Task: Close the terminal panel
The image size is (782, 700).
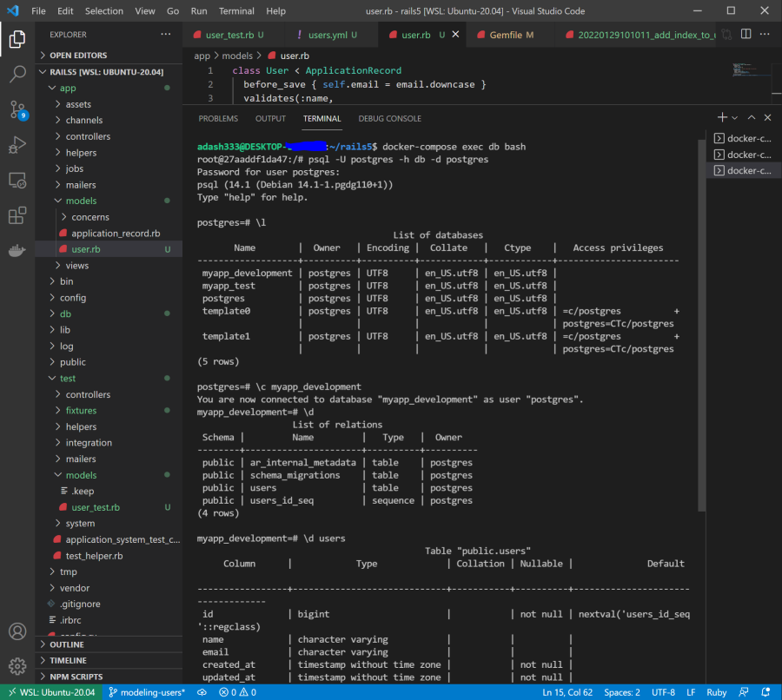Action: pyautogui.click(x=768, y=117)
